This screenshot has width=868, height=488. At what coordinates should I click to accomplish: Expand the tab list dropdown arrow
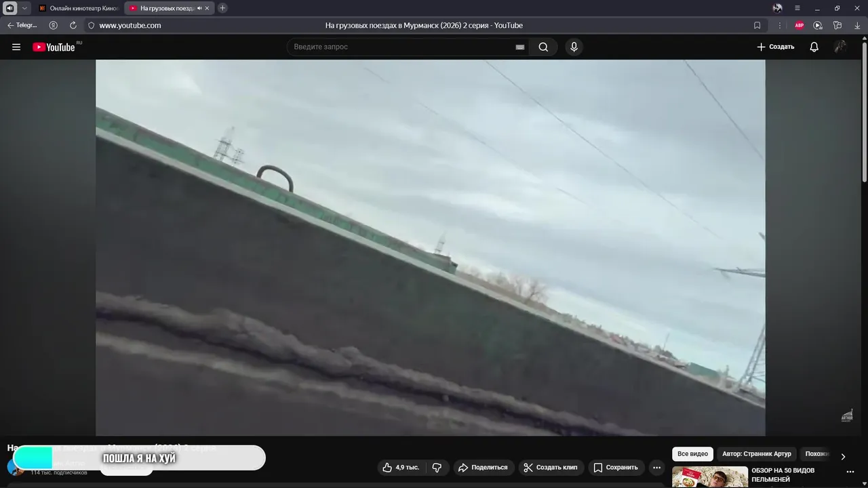point(24,8)
